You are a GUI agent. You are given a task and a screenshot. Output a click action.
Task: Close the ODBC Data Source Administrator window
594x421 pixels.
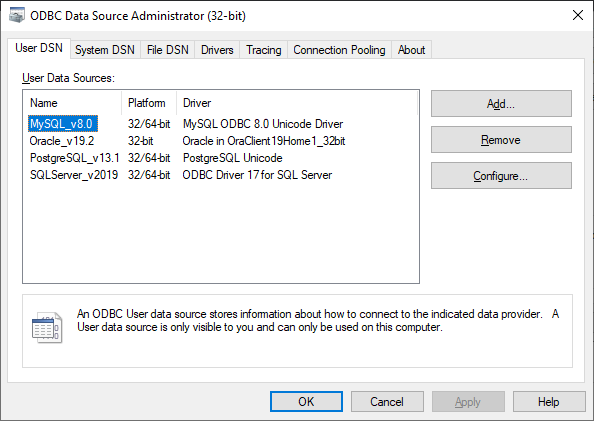click(x=578, y=15)
